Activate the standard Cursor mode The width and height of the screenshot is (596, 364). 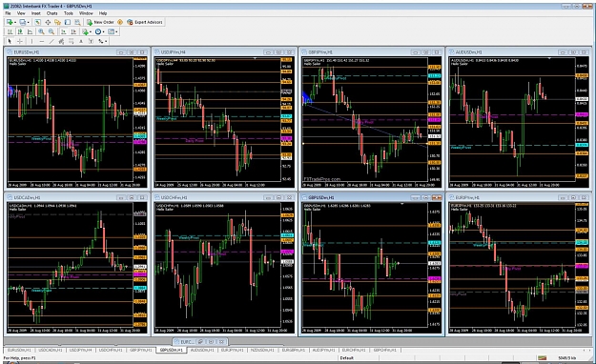(10, 41)
